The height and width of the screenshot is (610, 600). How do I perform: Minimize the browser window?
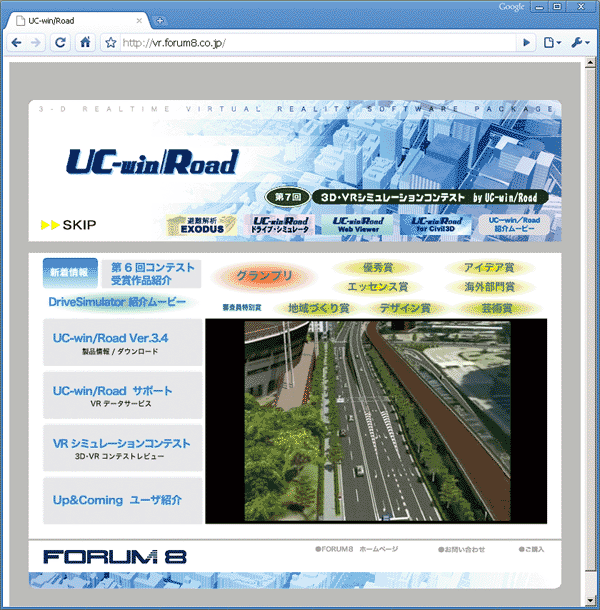click(x=539, y=7)
